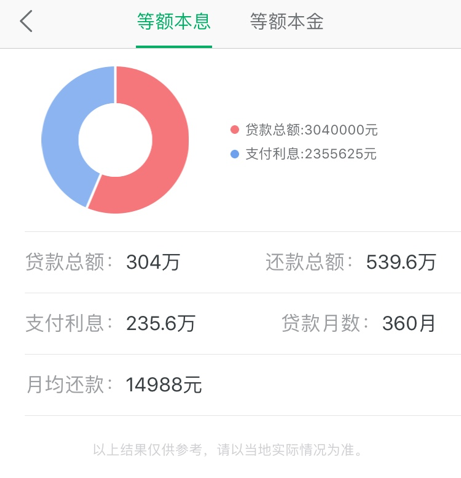Viewport: 461px width, 478px height.
Task: Click the 360月 loan months value
Action: point(409,323)
